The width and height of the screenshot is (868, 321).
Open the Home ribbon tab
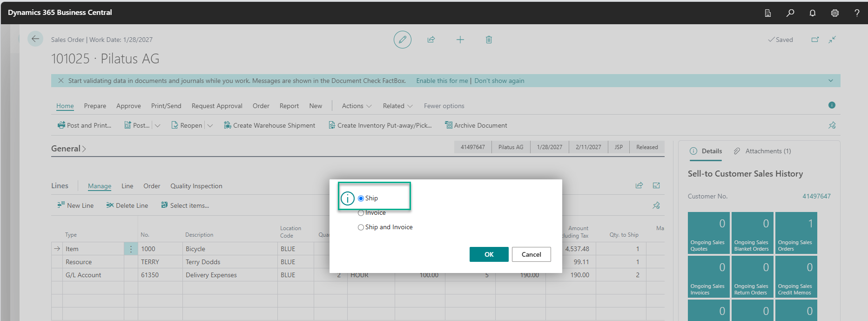[65, 106]
